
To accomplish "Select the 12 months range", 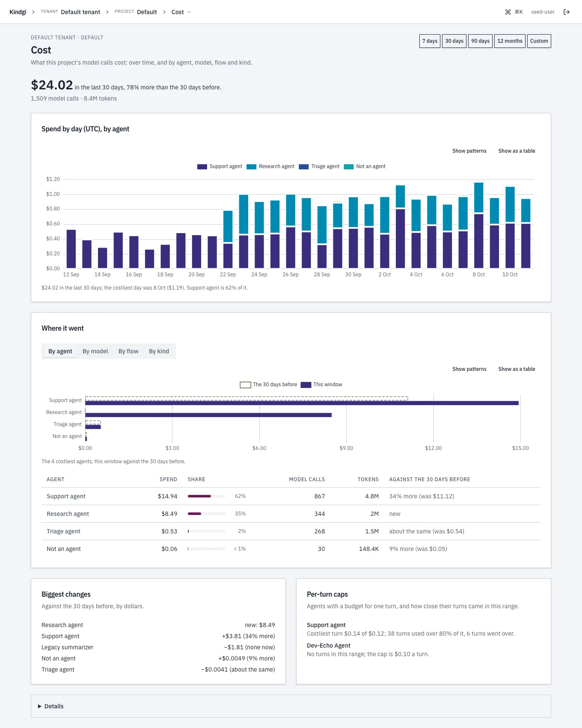I will coord(510,41).
